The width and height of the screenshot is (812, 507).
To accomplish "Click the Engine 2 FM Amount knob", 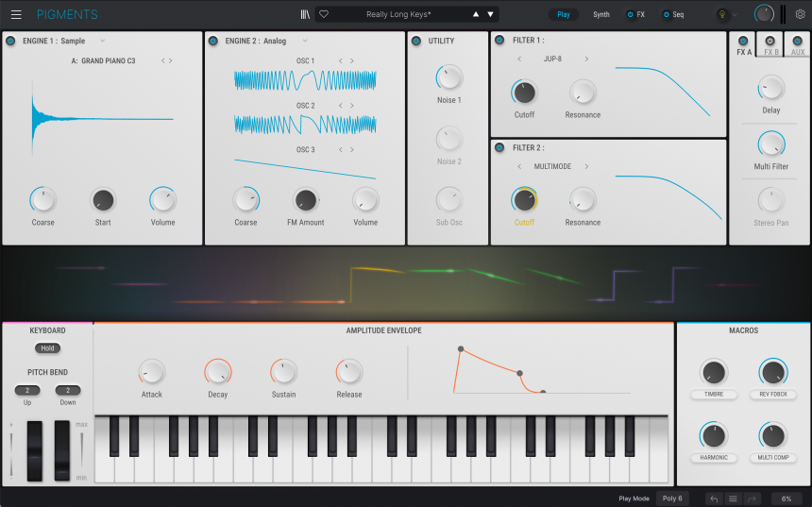I will click(306, 200).
